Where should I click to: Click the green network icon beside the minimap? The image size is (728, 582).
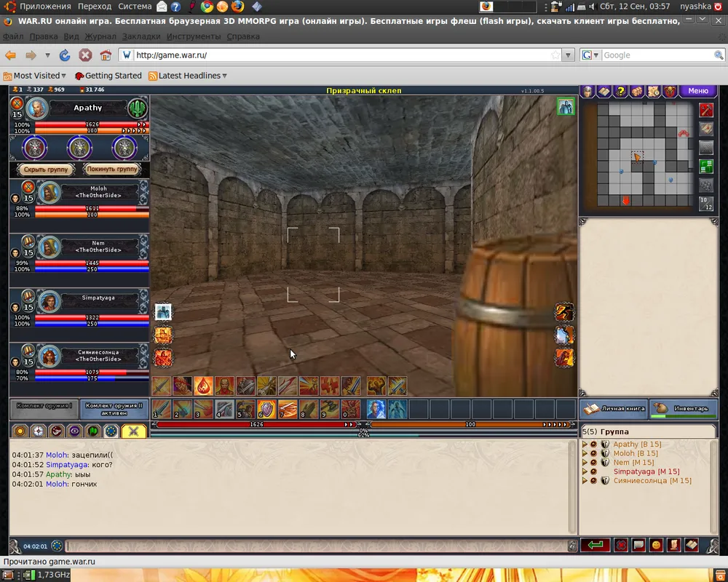tap(705, 167)
